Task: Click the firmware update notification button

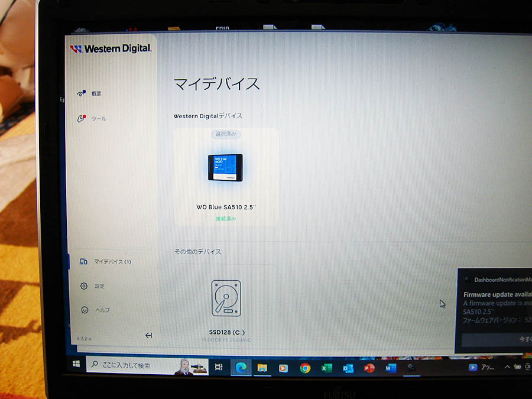Action: pyautogui.click(x=497, y=340)
